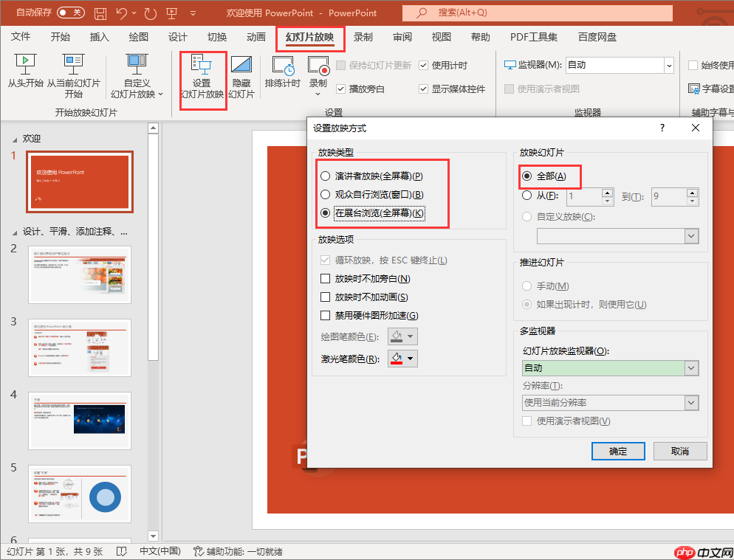Check 放映时不加旁白 option
The width and height of the screenshot is (734, 560).
[x=326, y=279]
